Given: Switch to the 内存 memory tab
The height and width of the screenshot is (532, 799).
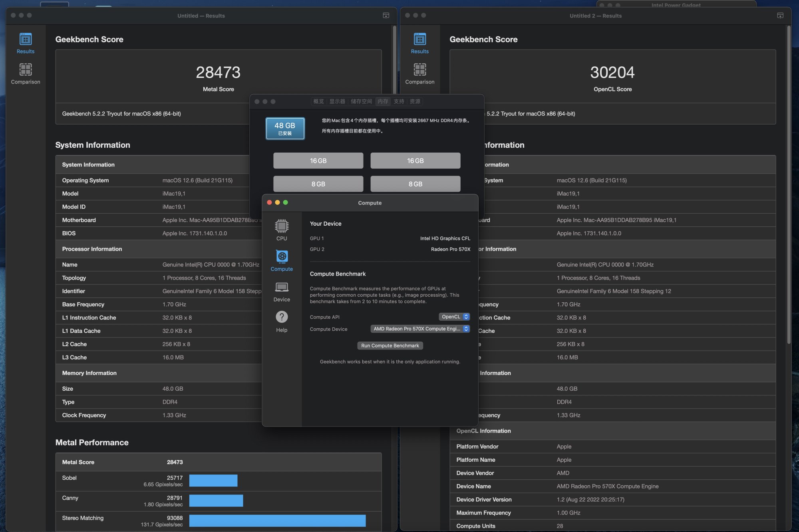Looking at the screenshot, I should coord(383,101).
